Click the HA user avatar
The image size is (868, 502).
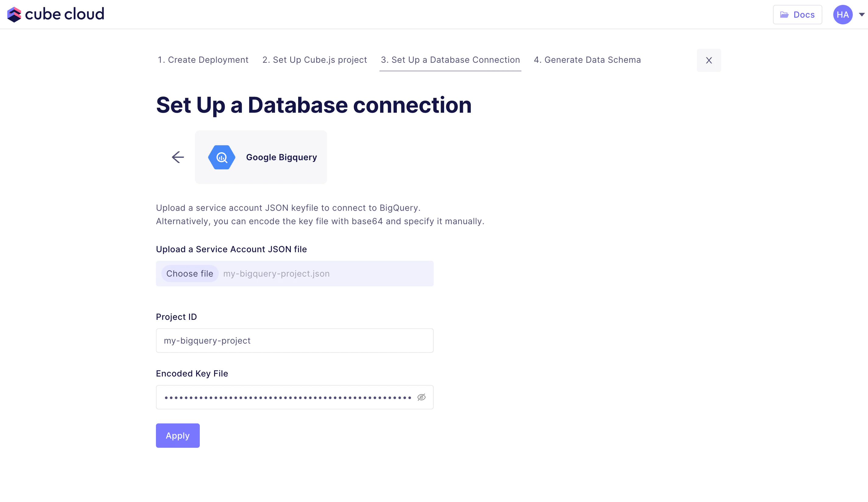coord(842,15)
